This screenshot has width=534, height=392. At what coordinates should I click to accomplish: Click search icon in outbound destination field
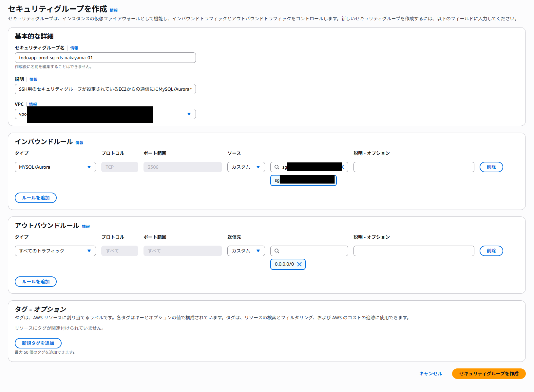(x=277, y=251)
